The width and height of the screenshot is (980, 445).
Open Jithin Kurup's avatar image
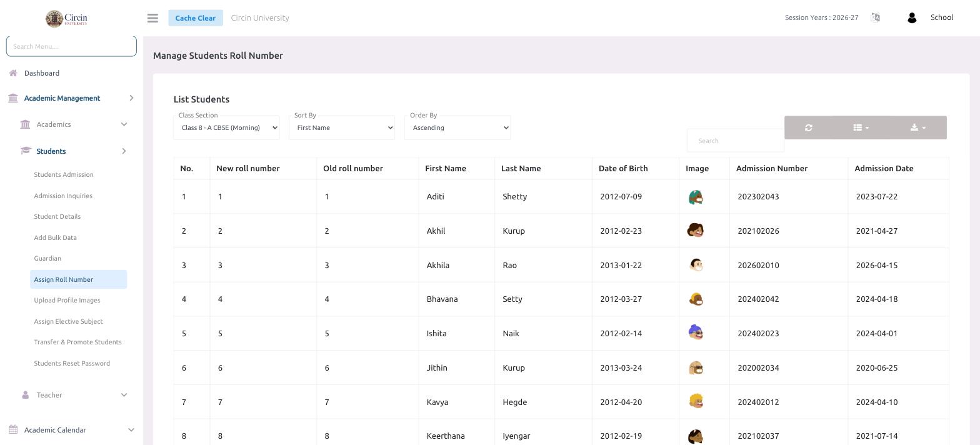click(696, 367)
